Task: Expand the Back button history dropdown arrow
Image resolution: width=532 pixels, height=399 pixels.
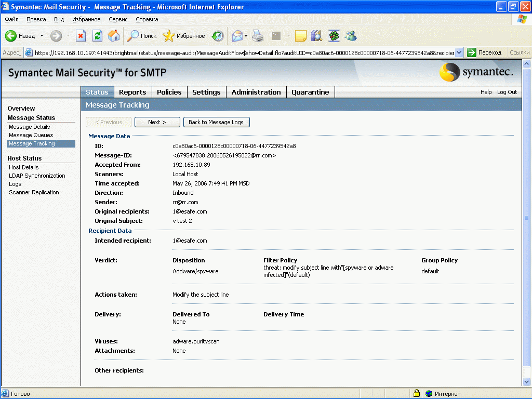Action: pos(42,36)
